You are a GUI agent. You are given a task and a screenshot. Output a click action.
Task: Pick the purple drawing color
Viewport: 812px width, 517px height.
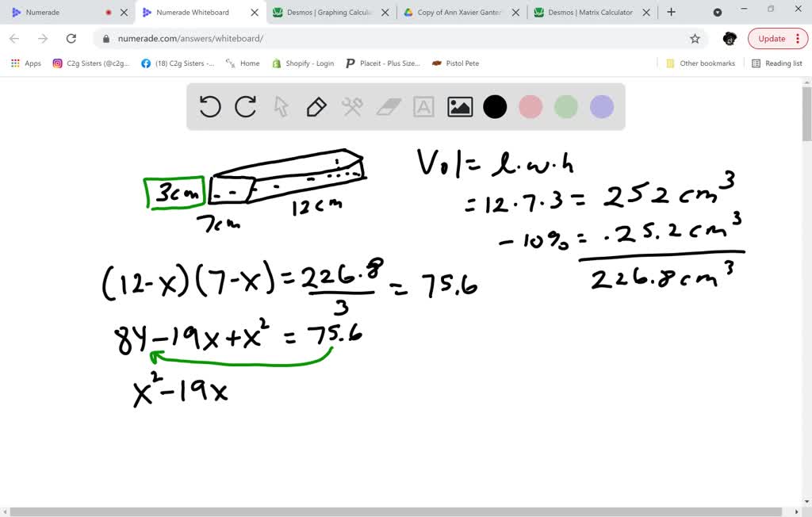pos(601,106)
